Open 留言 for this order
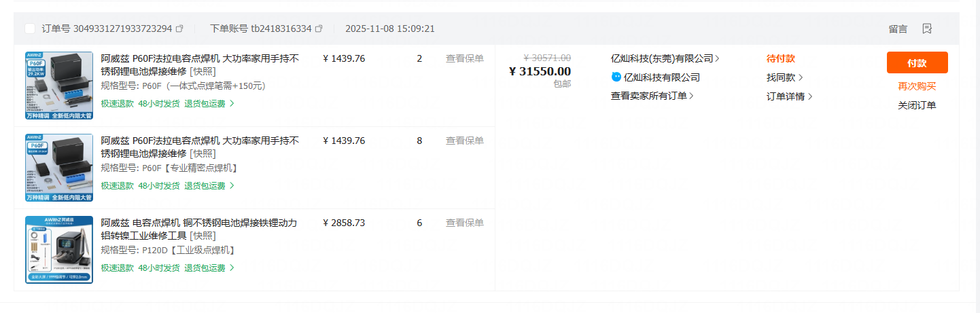Viewport: 980px width, 313px height. [x=898, y=29]
